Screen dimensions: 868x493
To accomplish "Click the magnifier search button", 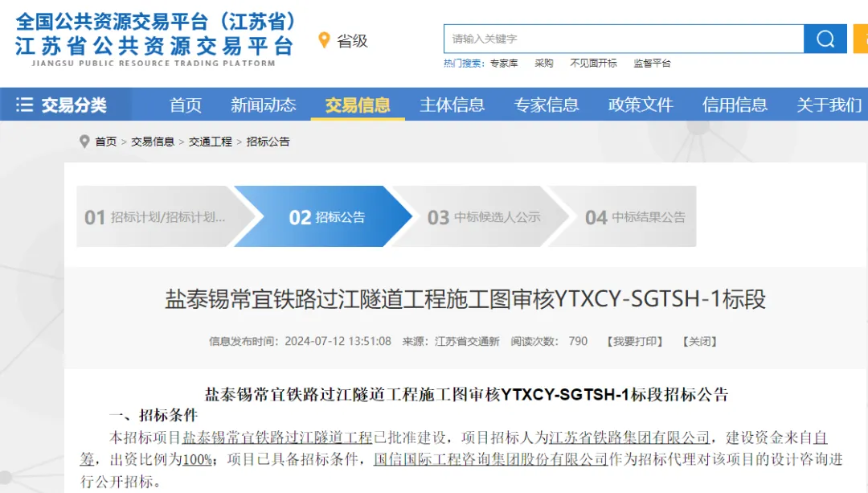I will point(825,39).
